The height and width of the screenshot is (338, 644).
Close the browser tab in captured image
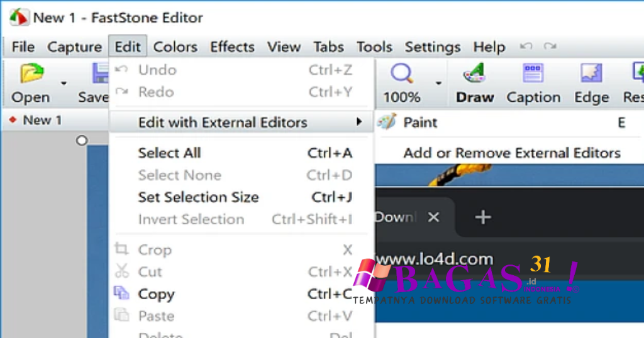(434, 217)
